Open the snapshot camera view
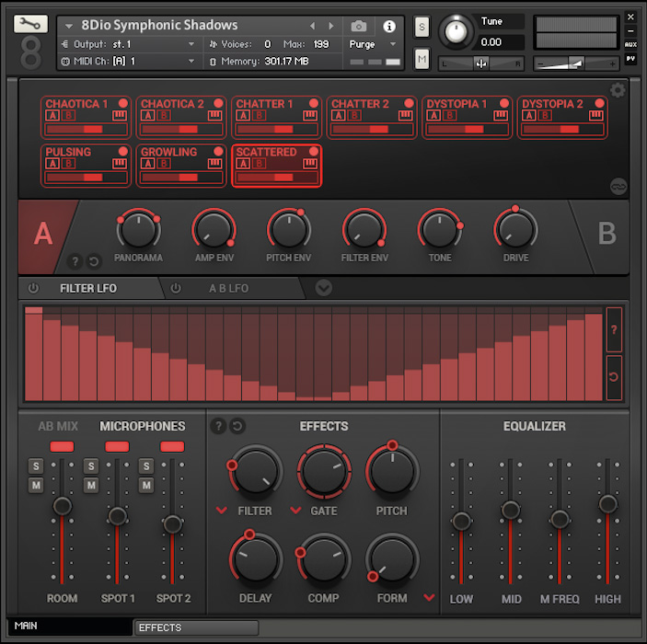This screenshot has width=647, height=644. click(359, 27)
